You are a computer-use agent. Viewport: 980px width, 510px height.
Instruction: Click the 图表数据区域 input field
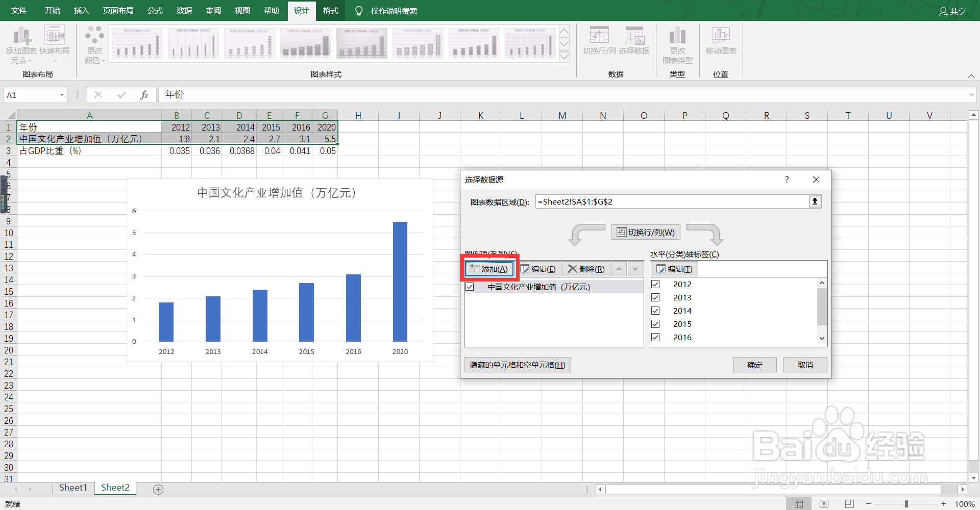coord(672,201)
